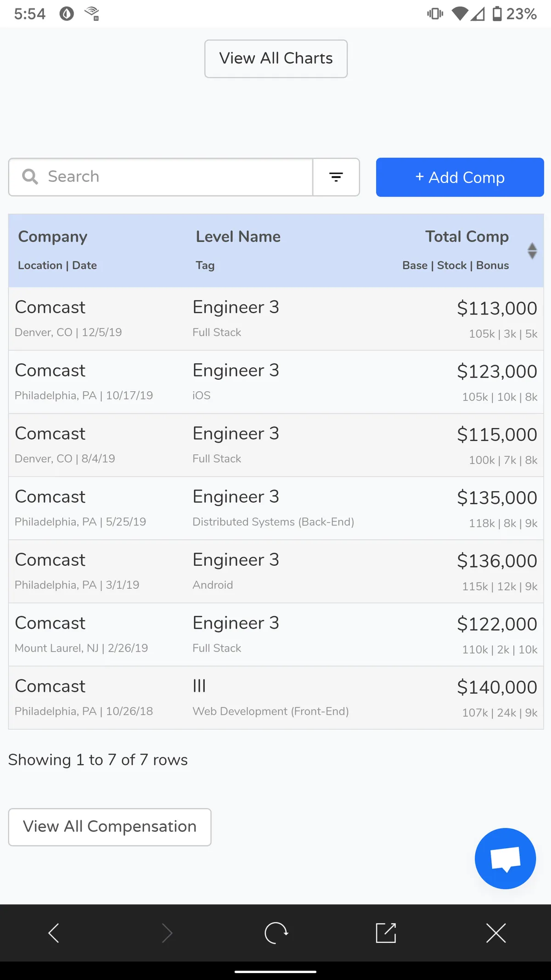Select the $140,000 Web Development row

(275, 698)
